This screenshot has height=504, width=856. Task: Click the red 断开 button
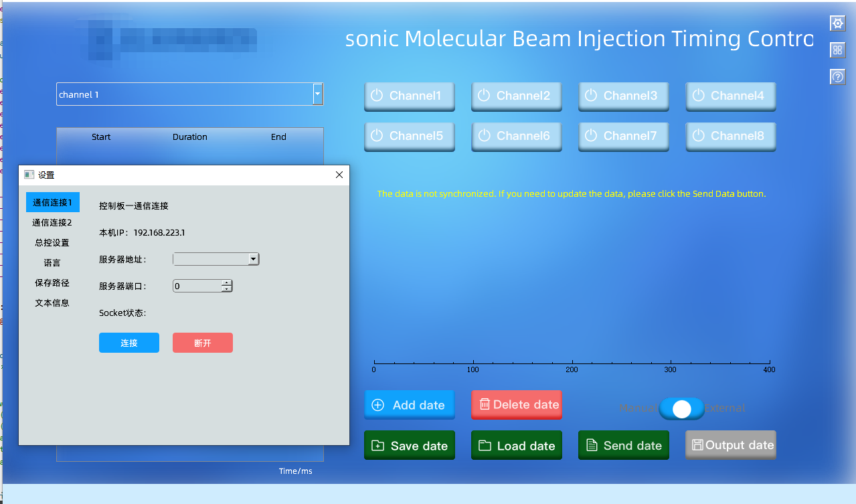[x=203, y=343]
